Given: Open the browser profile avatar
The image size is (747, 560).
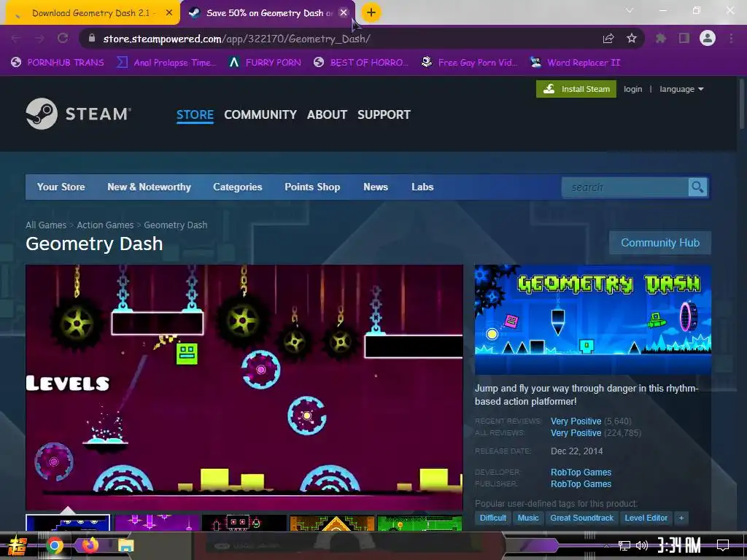Looking at the screenshot, I should [x=708, y=38].
